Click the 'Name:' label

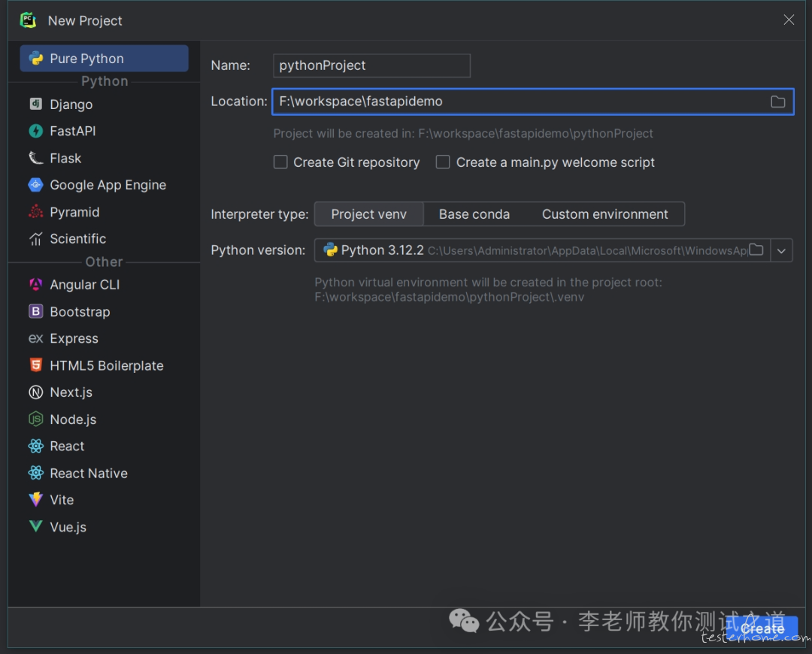pos(231,65)
